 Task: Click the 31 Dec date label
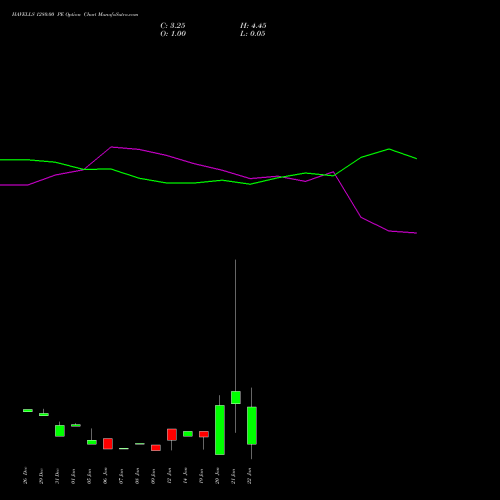pyautogui.click(x=57, y=476)
